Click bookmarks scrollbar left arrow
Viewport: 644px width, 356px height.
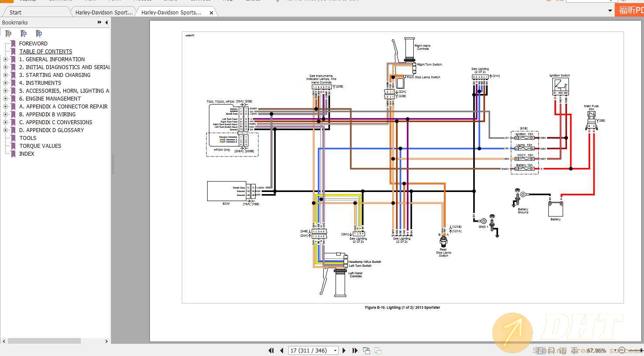coord(4,341)
